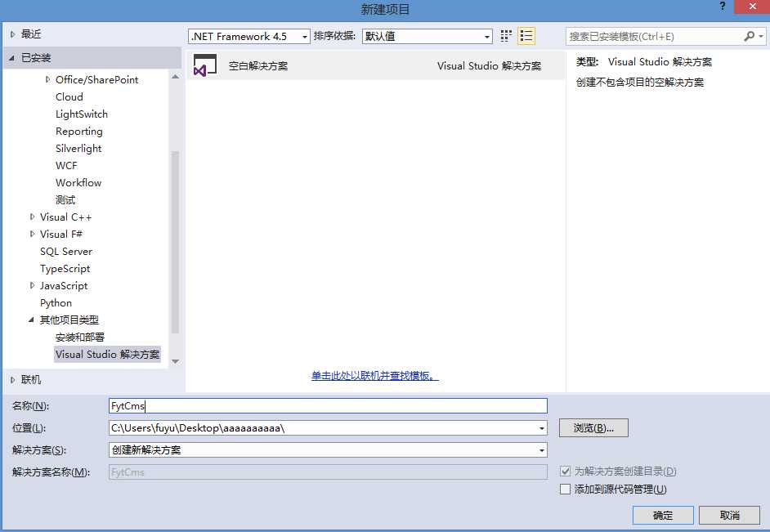Open the location path dropdown
770x532 pixels.
(x=542, y=428)
